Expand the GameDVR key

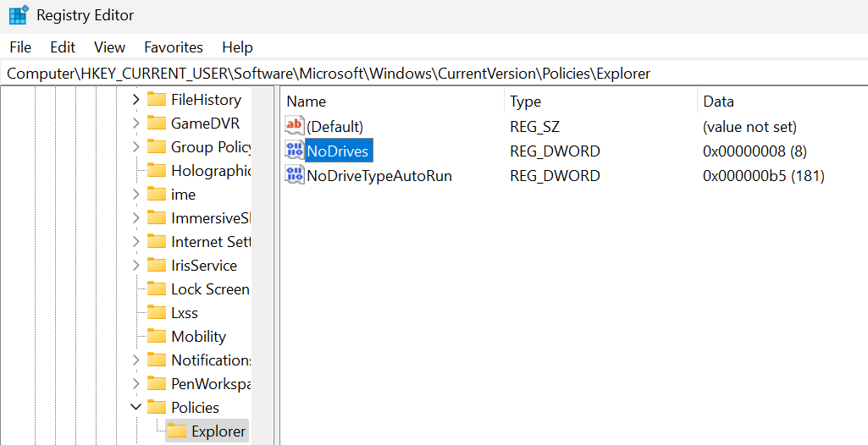(x=135, y=124)
